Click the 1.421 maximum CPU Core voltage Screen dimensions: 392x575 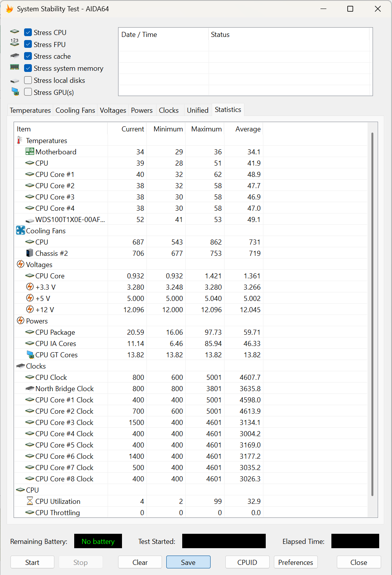213,276
